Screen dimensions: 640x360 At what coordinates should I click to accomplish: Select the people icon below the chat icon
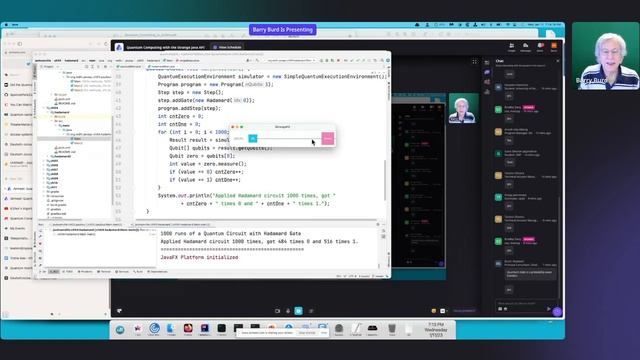[487, 82]
